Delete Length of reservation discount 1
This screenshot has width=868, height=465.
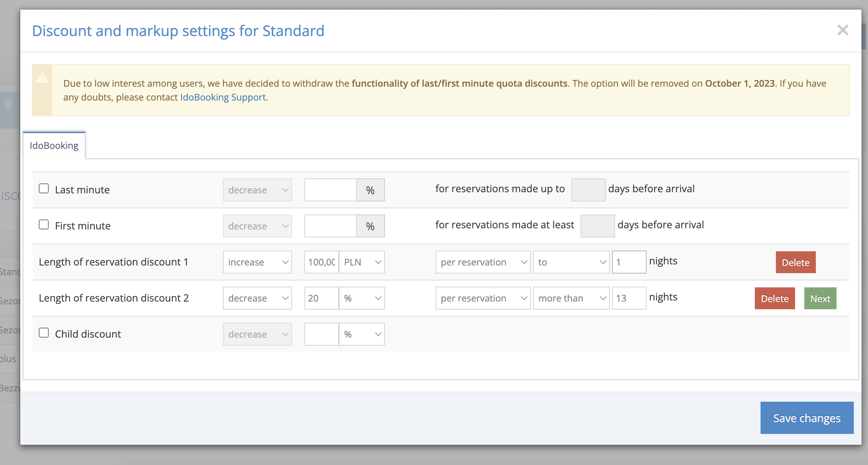[x=795, y=262]
